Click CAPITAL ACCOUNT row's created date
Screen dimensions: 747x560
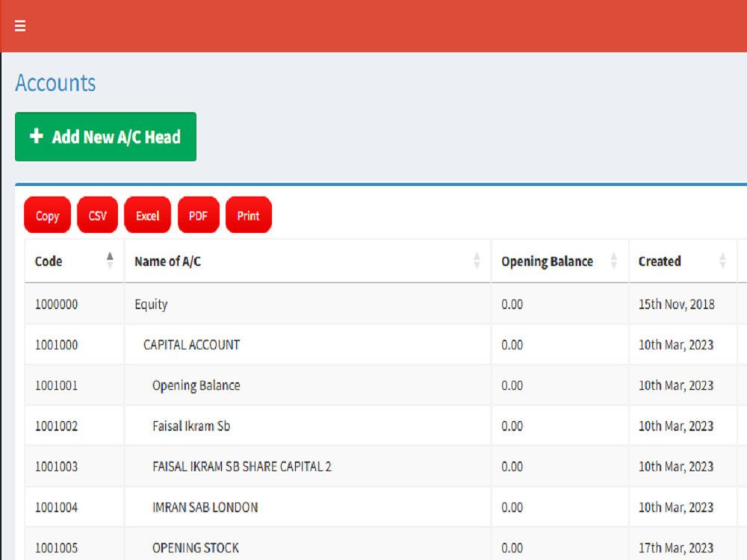[676, 345]
